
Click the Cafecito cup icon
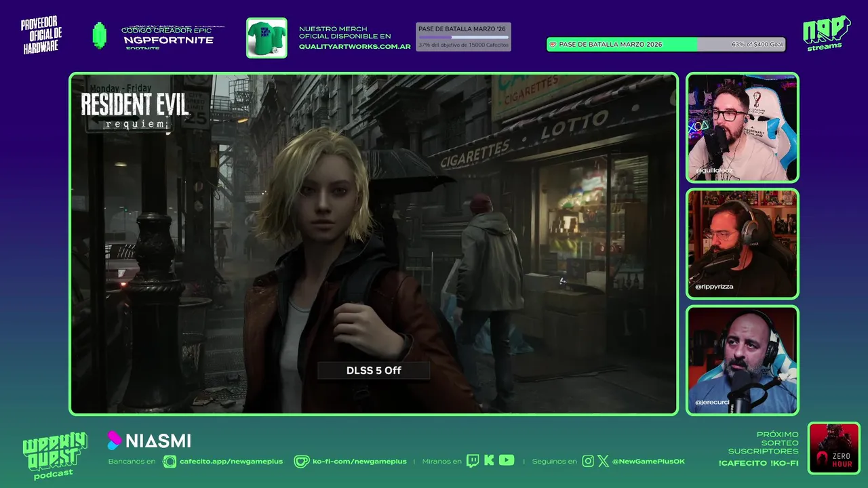point(170,462)
